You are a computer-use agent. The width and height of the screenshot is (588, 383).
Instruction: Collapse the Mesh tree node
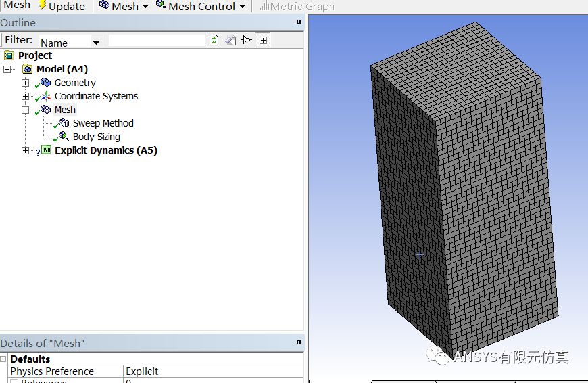[x=25, y=110]
